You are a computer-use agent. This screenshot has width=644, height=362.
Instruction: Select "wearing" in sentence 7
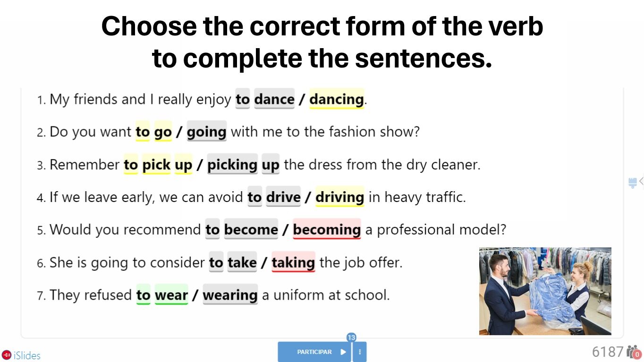pyautogui.click(x=230, y=295)
